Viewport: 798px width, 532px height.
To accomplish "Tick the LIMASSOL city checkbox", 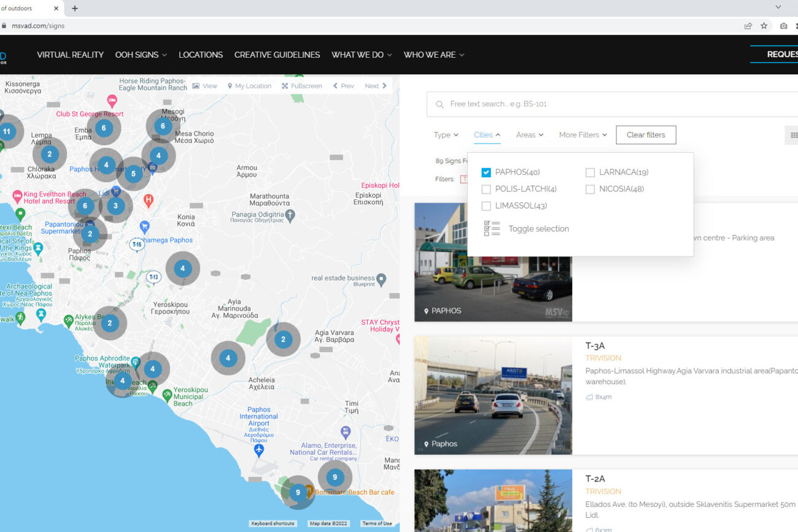I will (x=486, y=206).
